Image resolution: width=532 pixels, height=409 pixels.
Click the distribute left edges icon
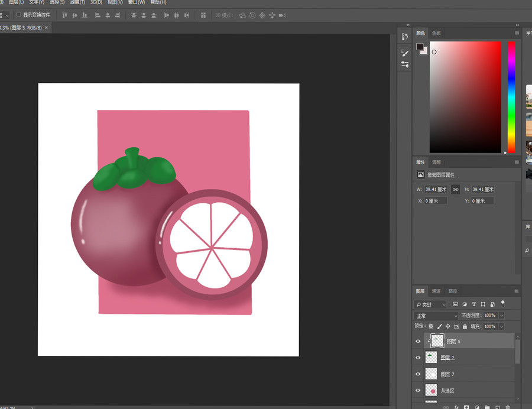(x=167, y=15)
